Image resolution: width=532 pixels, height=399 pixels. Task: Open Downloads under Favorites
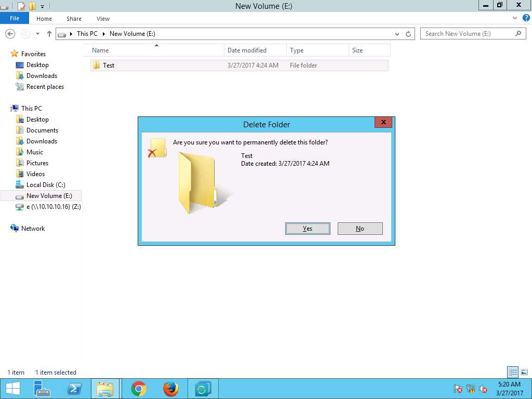42,76
